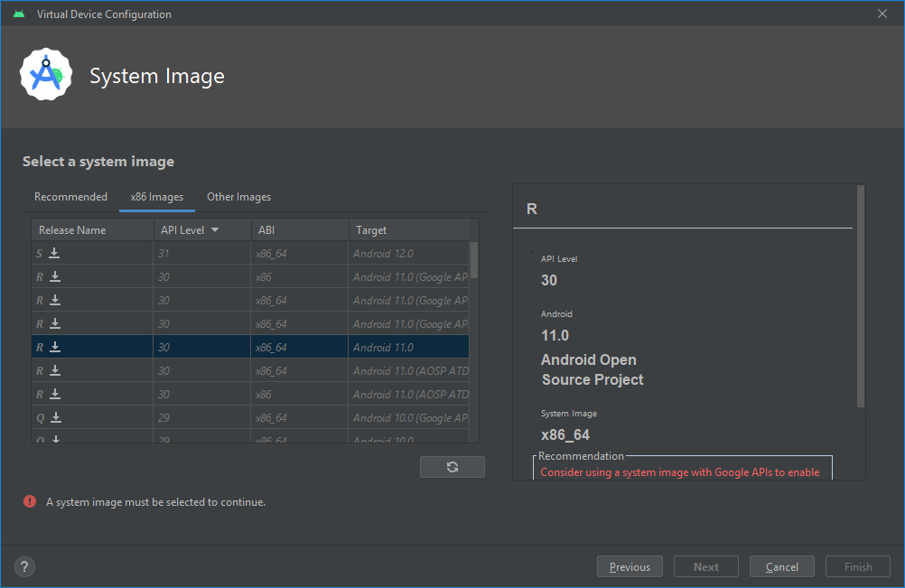Download the R x86_64 AOSP ATD image
This screenshot has height=588, width=905.
point(55,370)
